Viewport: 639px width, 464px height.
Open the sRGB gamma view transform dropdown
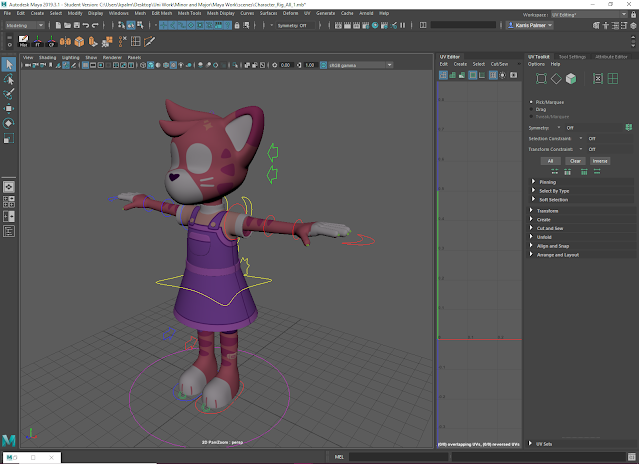pos(361,65)
